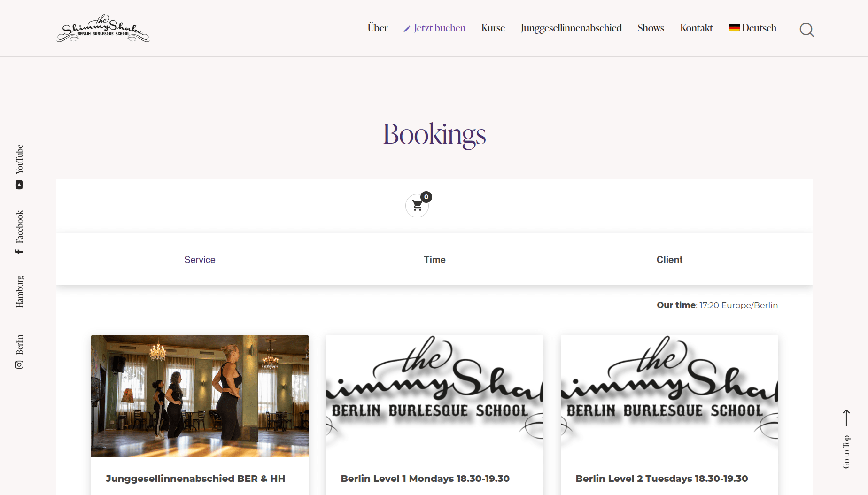Open the Über menu item
The image size is (868, 495).
(x=377, y=28)
